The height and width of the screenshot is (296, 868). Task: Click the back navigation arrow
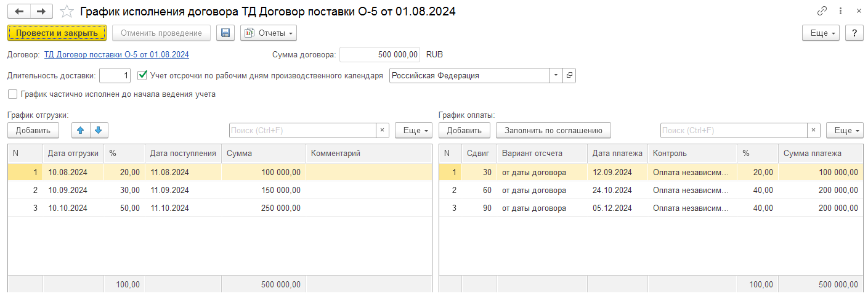click(x=19, y=11)
